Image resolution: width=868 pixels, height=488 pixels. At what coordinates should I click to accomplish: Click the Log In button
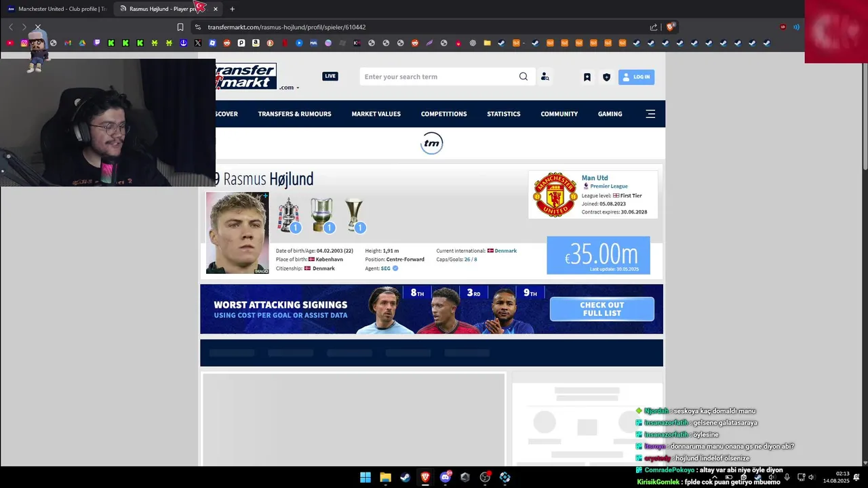pos(636,77)
